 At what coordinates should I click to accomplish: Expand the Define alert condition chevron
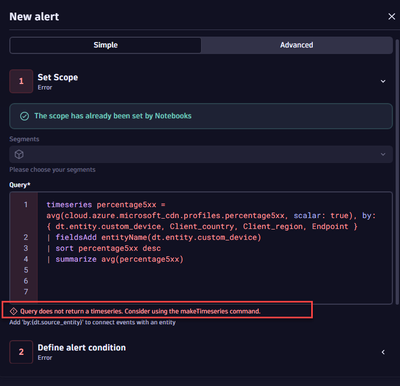[x=383, y=352]
